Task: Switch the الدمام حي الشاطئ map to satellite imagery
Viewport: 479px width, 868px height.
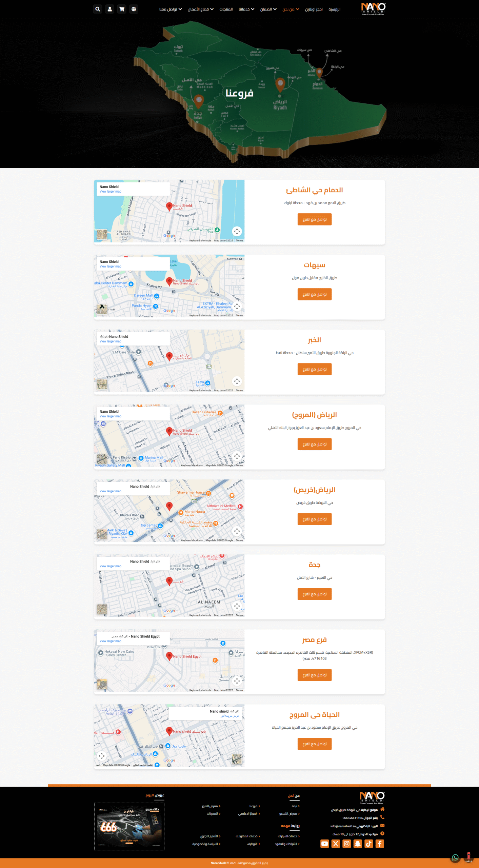Action: (x=102, y=234)
